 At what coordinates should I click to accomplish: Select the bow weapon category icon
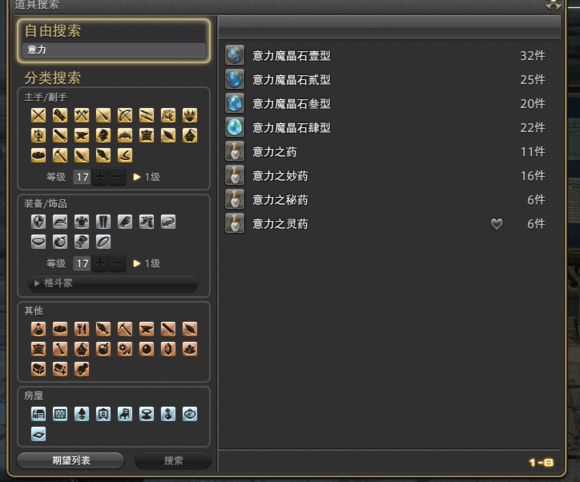point(125,115)
